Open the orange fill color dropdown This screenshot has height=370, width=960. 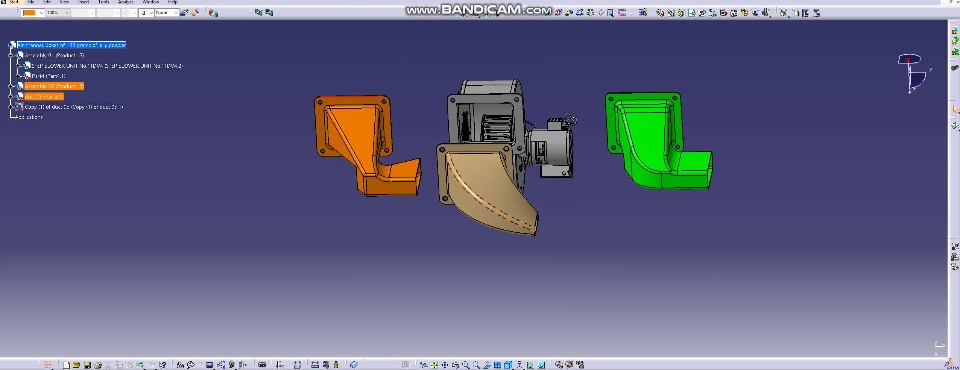32,12
